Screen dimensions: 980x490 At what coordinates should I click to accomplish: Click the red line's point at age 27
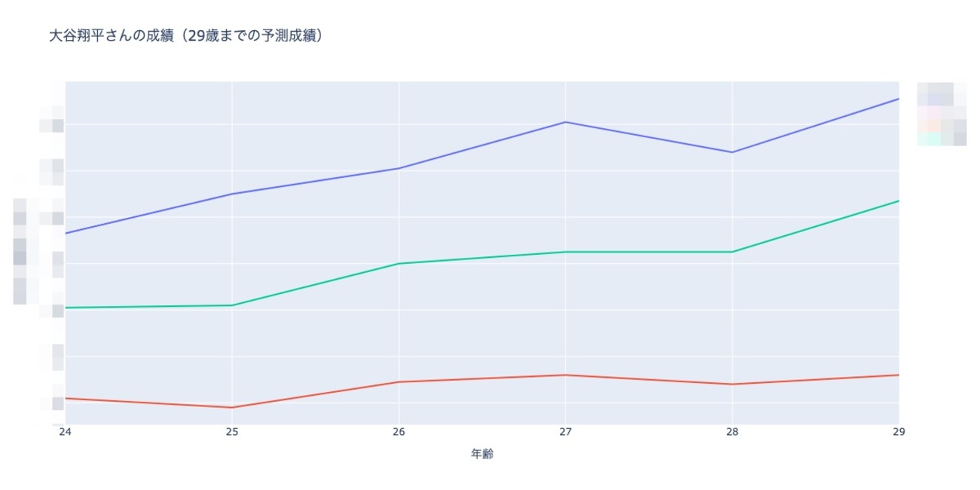[565, 375]
